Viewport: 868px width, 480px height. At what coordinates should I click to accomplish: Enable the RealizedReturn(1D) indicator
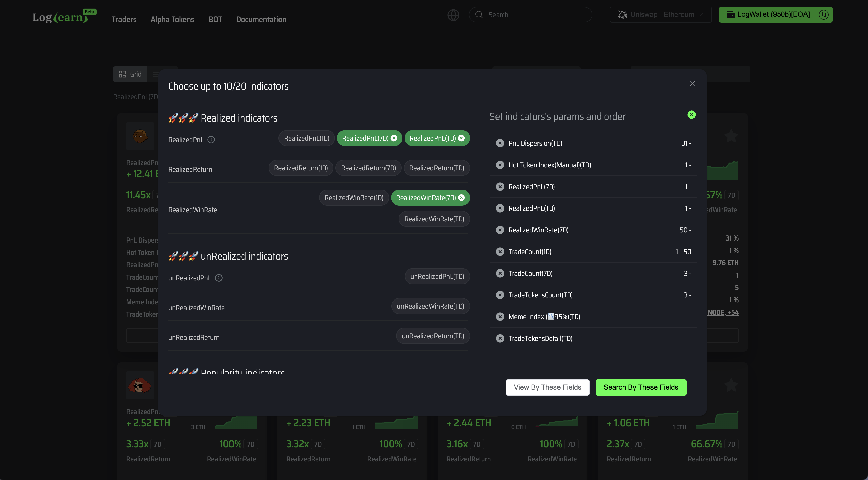coord(301,168)
